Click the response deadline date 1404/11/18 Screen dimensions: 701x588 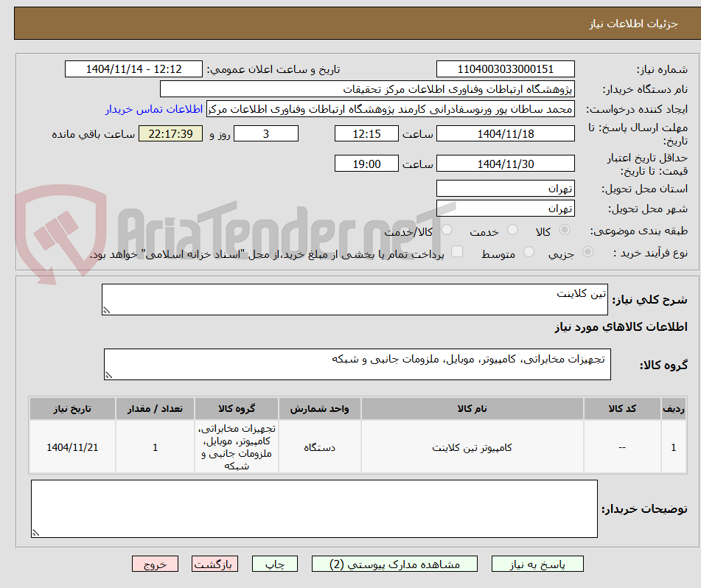click(x=505, y=133)
